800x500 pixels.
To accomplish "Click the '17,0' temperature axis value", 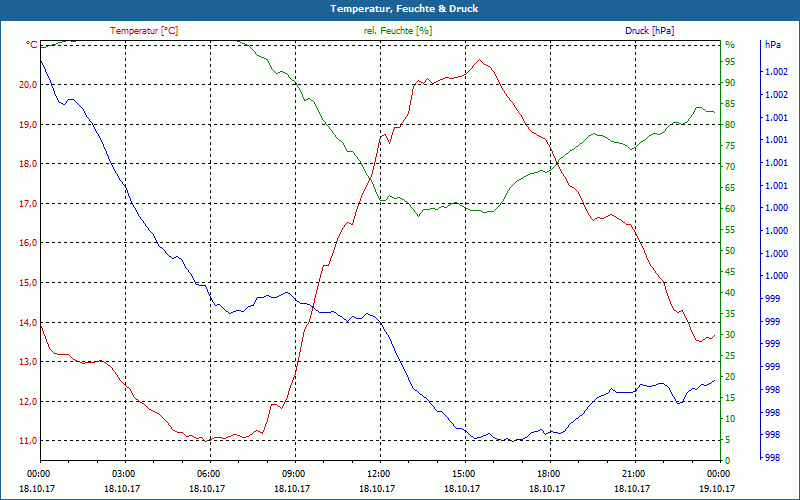I will pyautogui.click(x=28, y=204).
